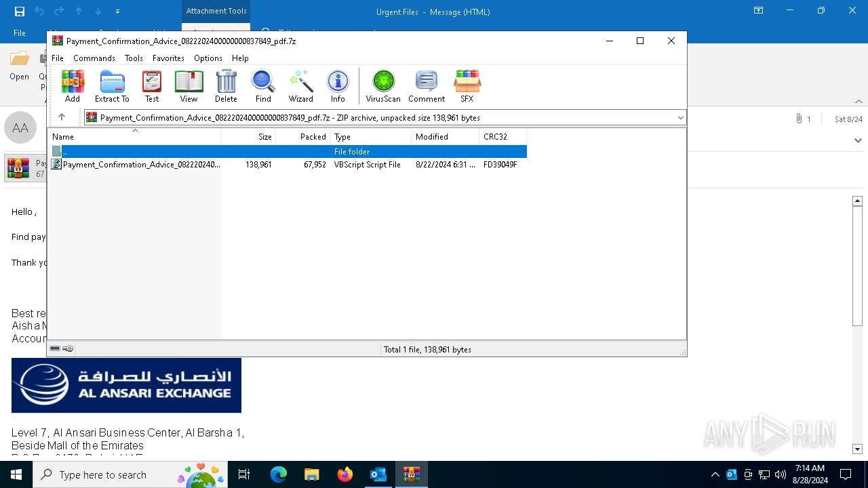Viewport: 868px width, 488px height.
Task: Click the volume speaker tray icon
Action: pyautogui.click(x=780, y=474)
